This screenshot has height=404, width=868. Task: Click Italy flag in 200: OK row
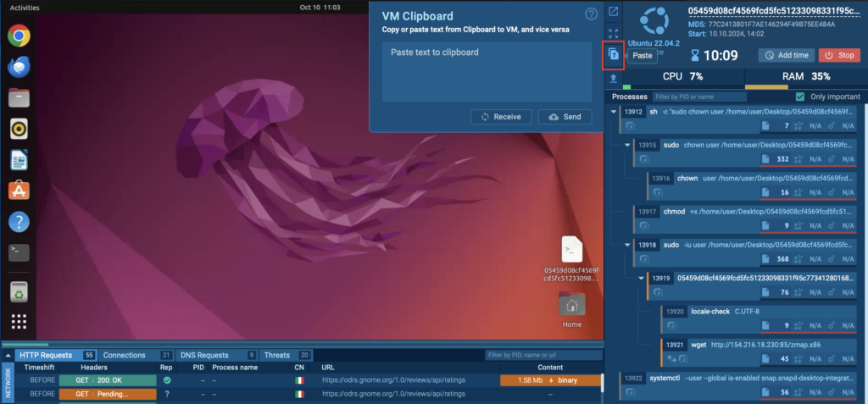(299, 380)
